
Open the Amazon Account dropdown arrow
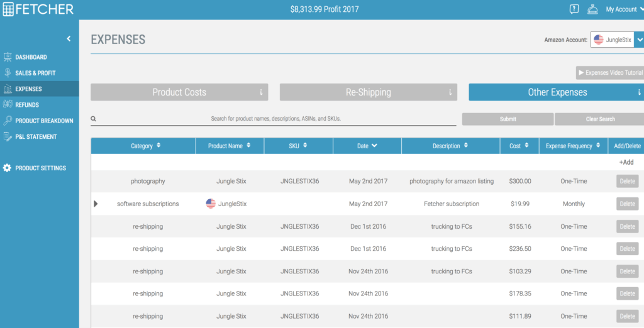pos(640,40)
